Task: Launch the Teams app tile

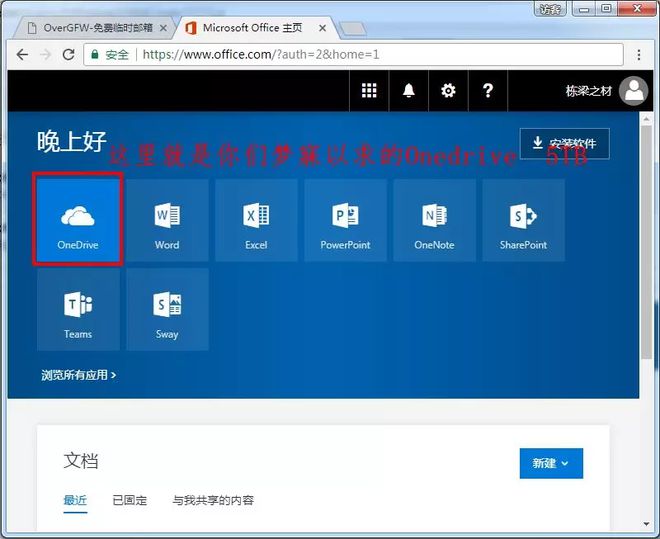Action: (78, 309)
